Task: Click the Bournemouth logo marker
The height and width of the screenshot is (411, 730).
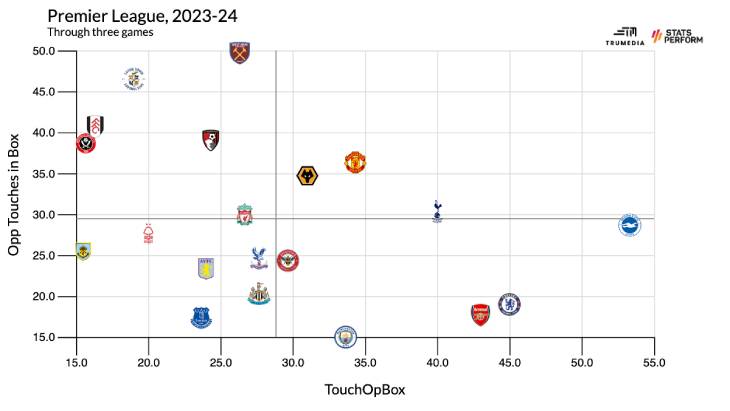Action: [211, 139]
